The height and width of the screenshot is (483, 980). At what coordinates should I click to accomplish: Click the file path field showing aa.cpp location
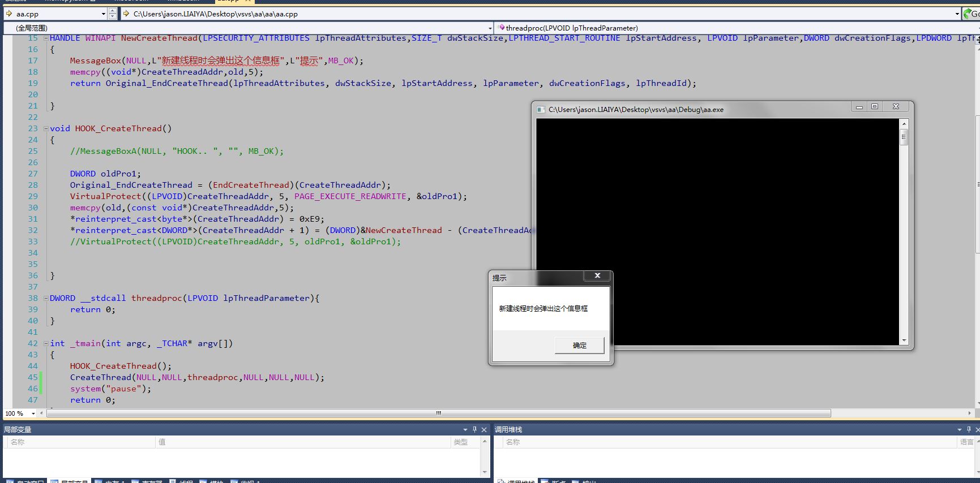(x=542, y=14)
